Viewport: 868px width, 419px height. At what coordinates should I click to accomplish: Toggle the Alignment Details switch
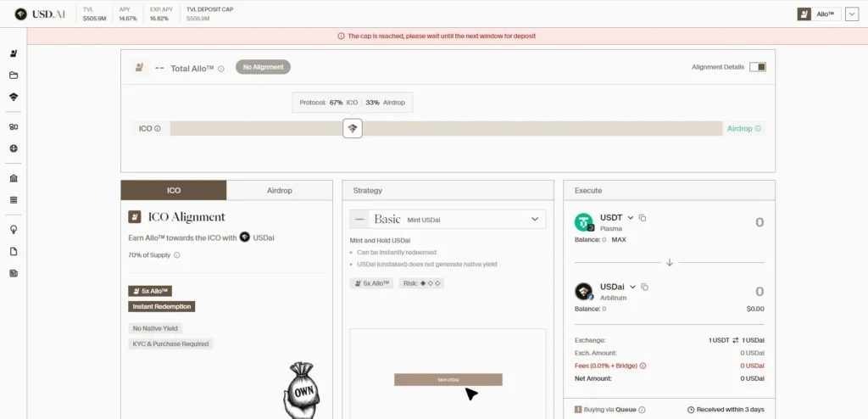757,67
